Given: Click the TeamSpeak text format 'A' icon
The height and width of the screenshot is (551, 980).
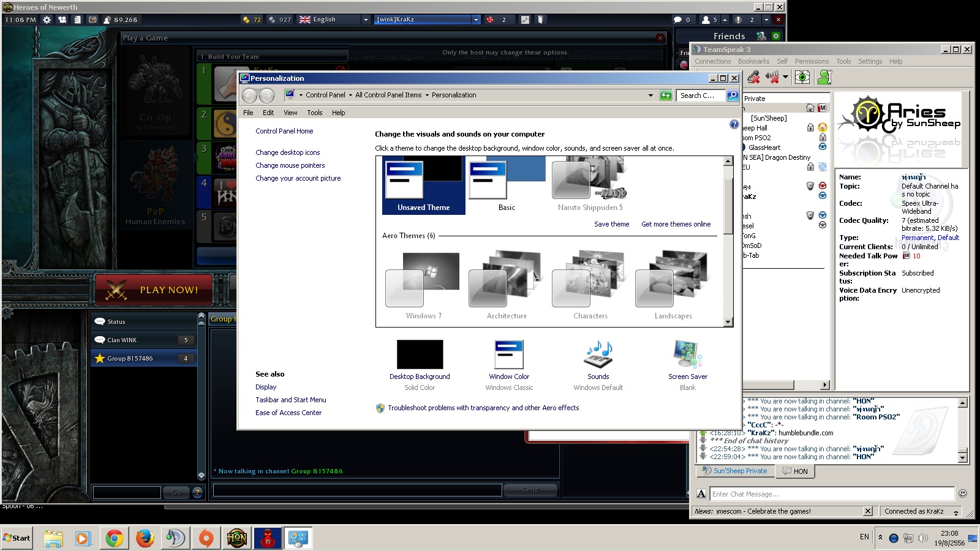Looking at the screenshot, I should pyautogui.click(x=701, y=493).
